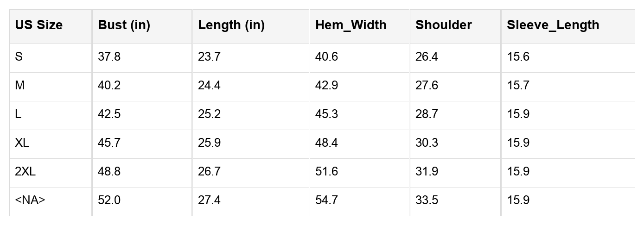Click the XL size cell
The image size is (644, 225).
(x=22, y=143)
